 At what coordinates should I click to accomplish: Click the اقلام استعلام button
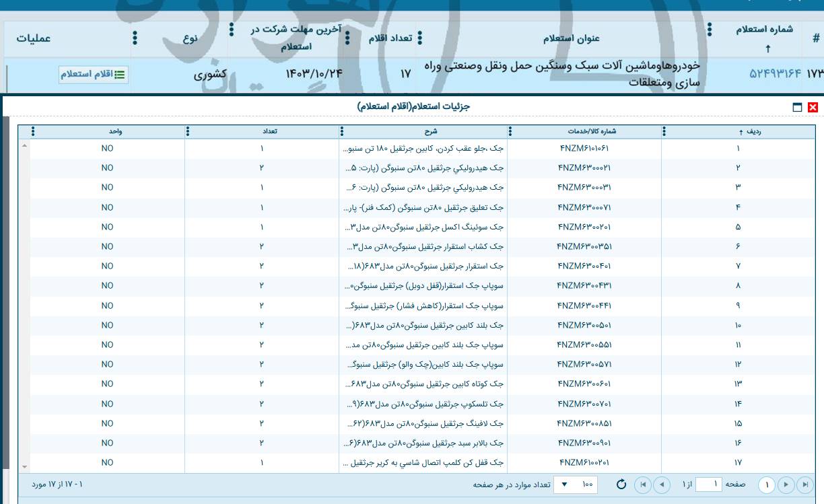click(x=94, y=75)
